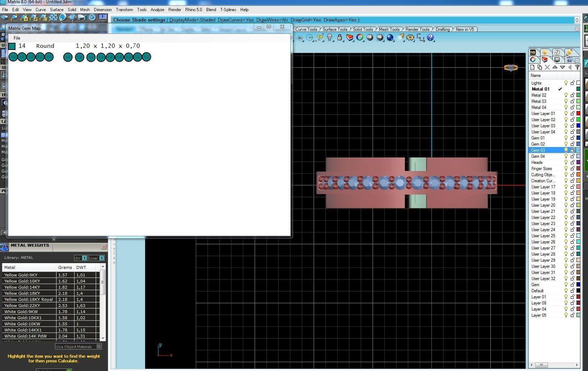This screenshot has height=371, width=588.
Task: Open the Analyze menu
Action: click(157, 10)
